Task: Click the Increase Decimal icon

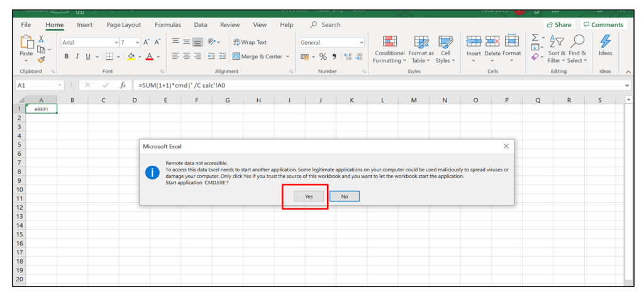Action: pos(347,57)
